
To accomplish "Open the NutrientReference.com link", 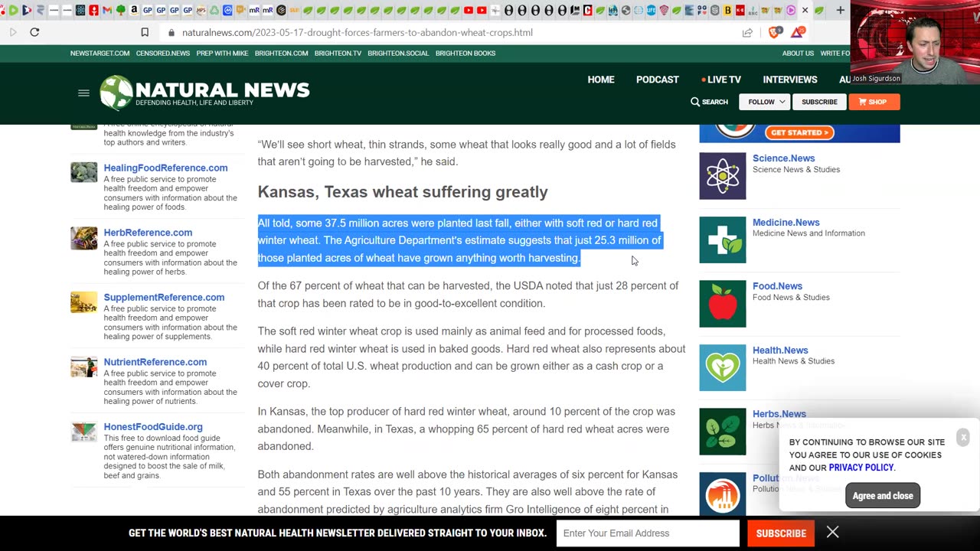I will click(155, 362).
